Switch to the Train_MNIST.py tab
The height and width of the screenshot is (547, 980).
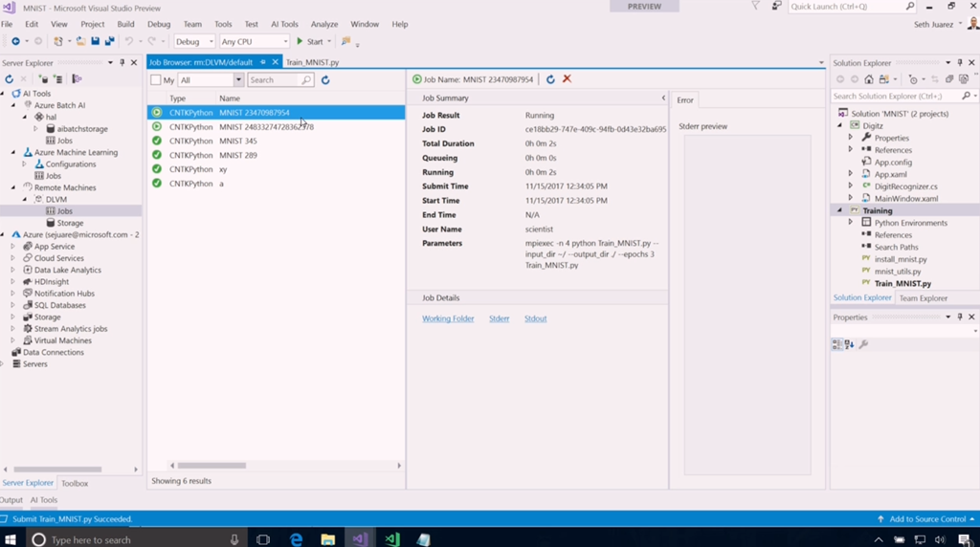[312, 62]
